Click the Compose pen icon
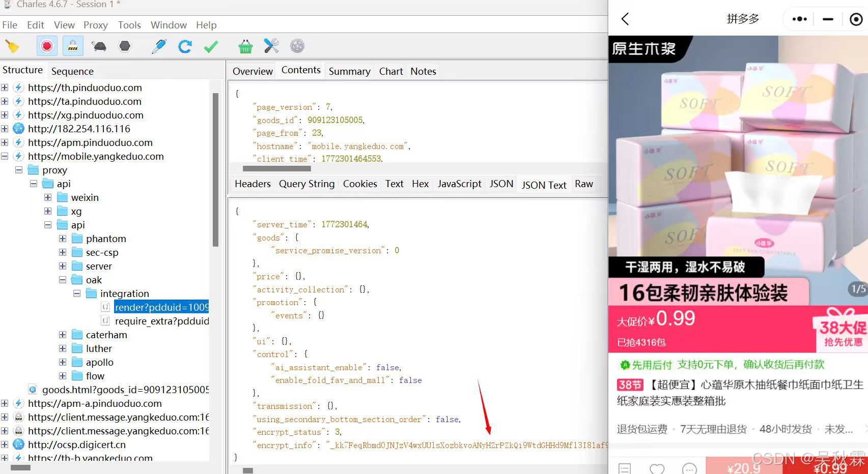The image size is (868, 474). pyautogui.click(x=159, y=46)
